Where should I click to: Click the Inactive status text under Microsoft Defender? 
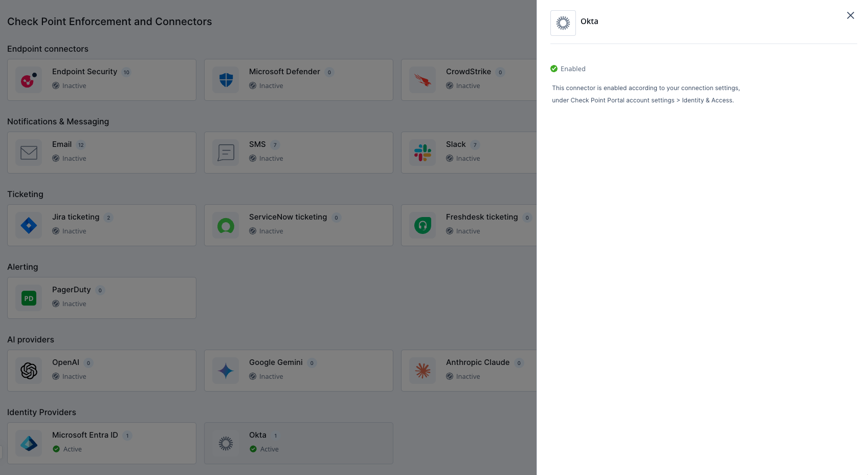tap(271, 86)
